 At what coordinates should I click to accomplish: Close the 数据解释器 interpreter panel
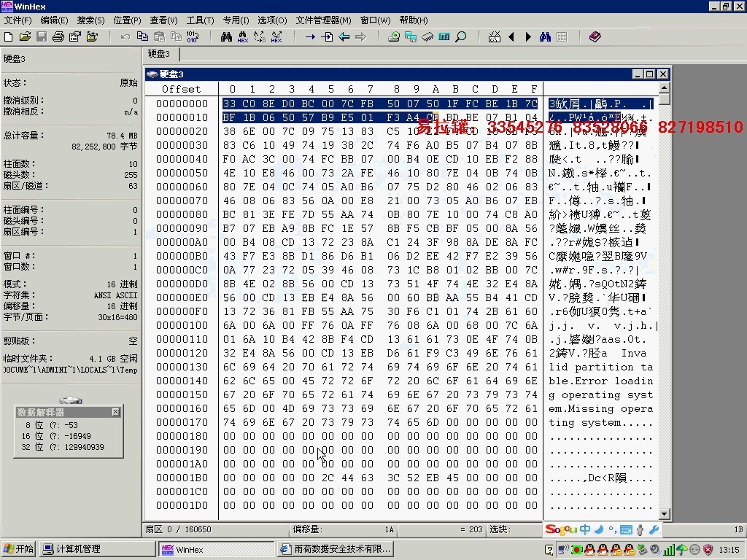point(115,411)
